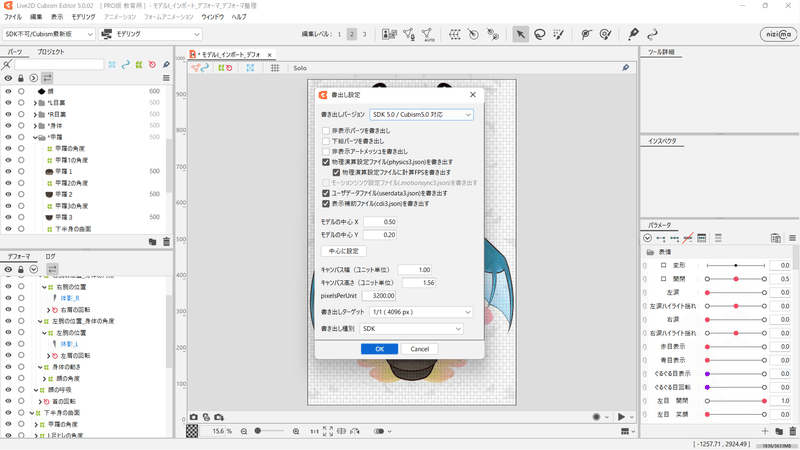Click the fit-to-screen expand icon

[x=328, y=431]
